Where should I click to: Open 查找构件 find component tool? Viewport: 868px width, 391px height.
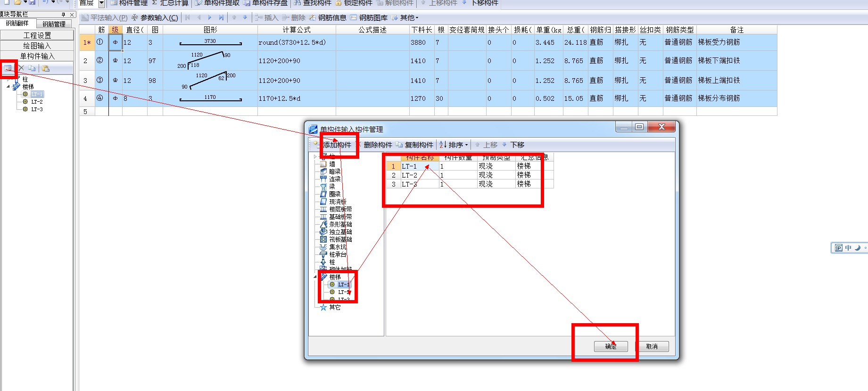point(313,3)
